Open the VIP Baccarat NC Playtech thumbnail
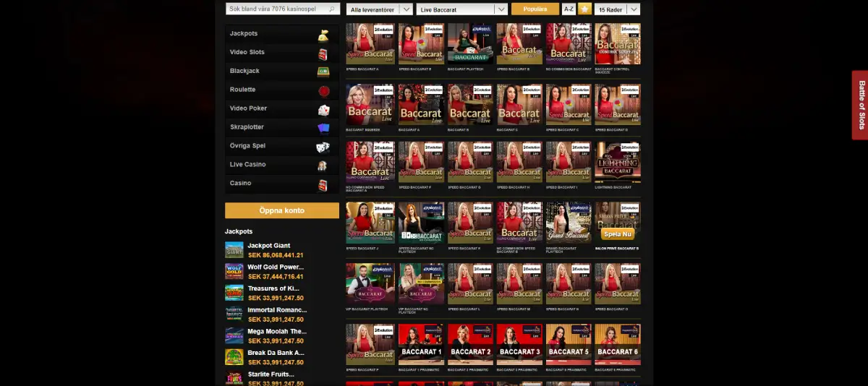868x386 pixels. coord(421,284)
